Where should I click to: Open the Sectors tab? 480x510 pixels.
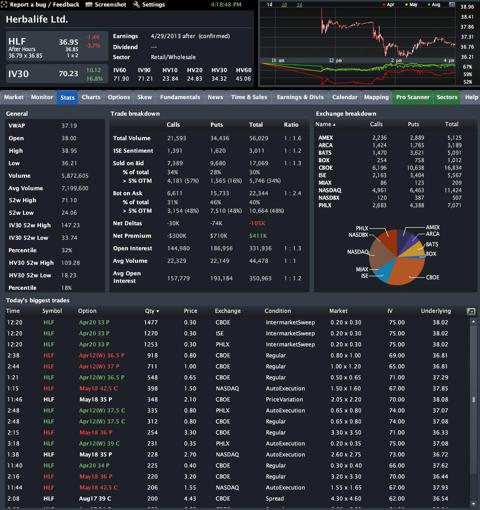click(x=447, y=97)
